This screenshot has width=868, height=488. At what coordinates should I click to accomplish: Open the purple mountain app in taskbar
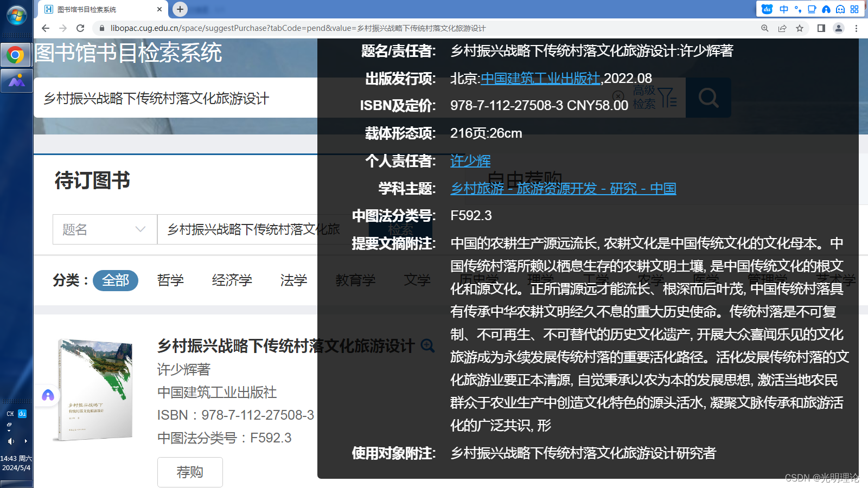(17, 81)
